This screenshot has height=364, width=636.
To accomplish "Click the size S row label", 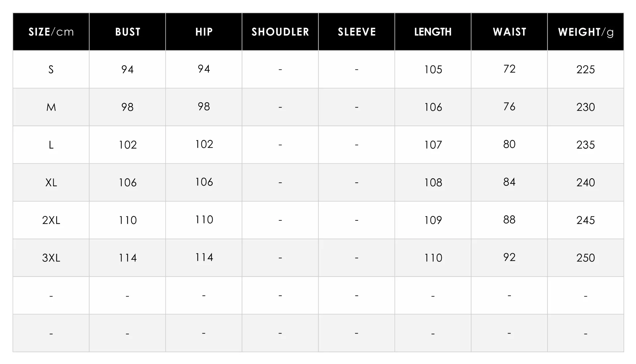I will [x=51, y=69].
